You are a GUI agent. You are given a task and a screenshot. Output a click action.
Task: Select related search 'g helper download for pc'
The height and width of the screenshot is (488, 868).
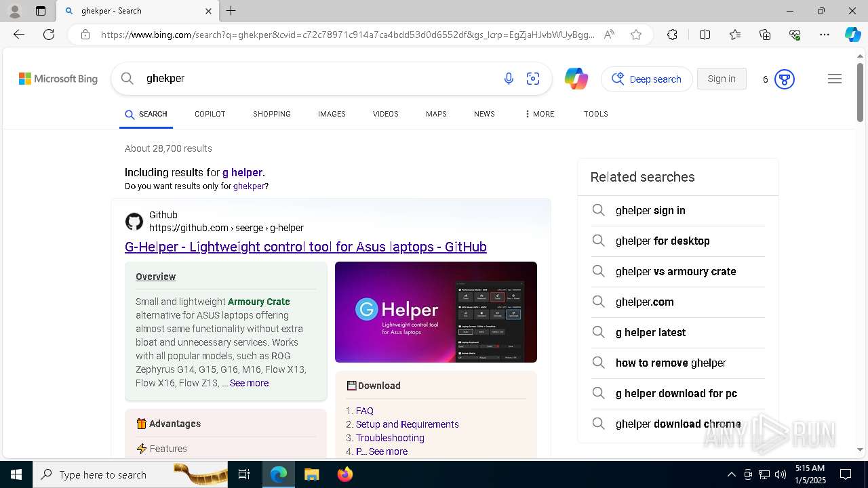click(x=678, y=394)
